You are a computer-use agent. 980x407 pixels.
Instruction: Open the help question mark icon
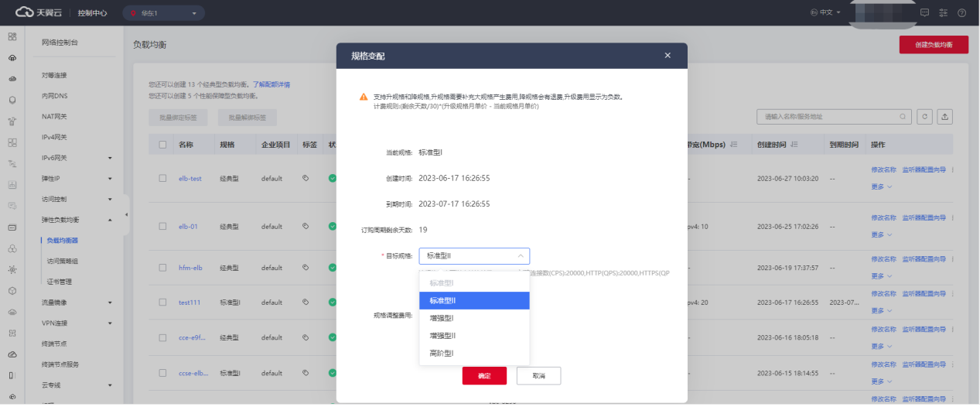click(961, 13)
